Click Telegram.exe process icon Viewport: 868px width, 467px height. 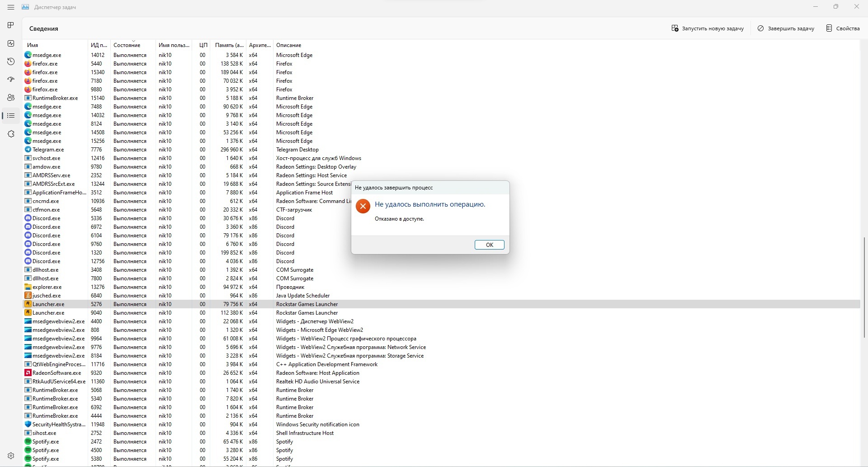28,150
